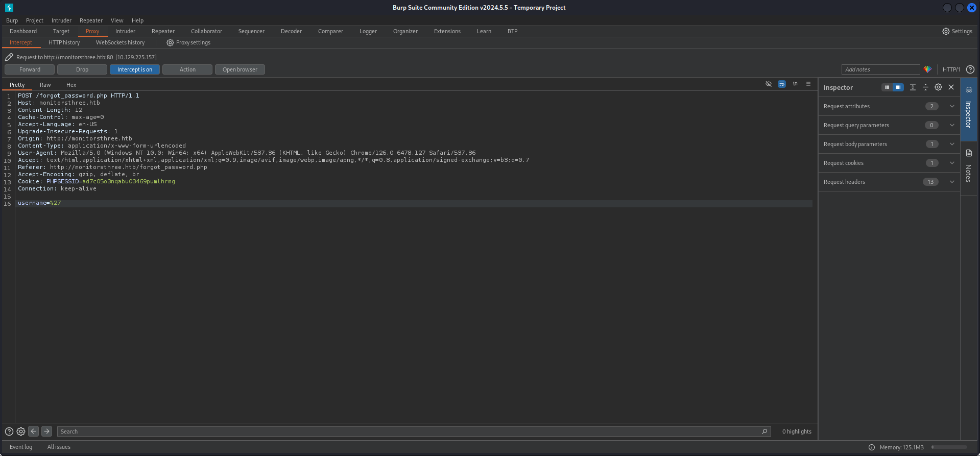Click expand all sections icon in Inspector
The height and width of the screenshot is (456, 980).
point(913,87)
